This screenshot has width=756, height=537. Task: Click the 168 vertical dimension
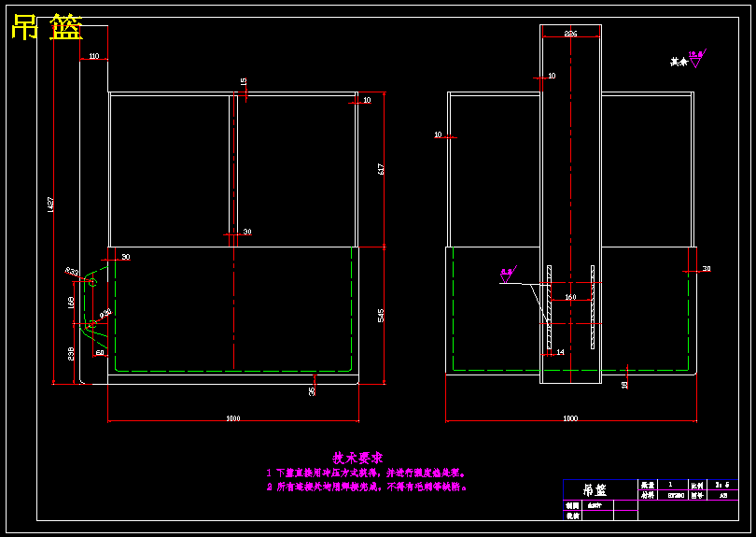click(x=71, y=303)
